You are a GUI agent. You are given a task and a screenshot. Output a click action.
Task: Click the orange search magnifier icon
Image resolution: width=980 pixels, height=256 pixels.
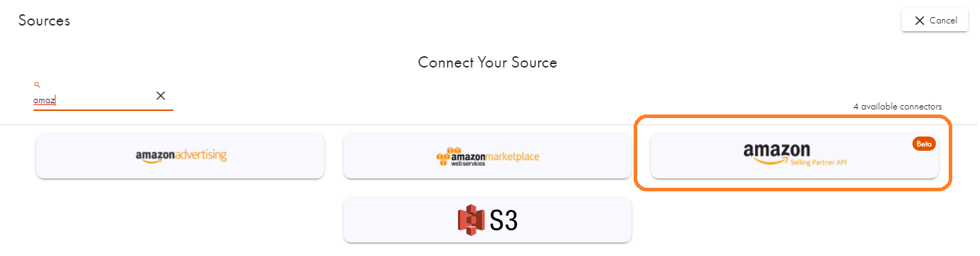tap(37, 85)
